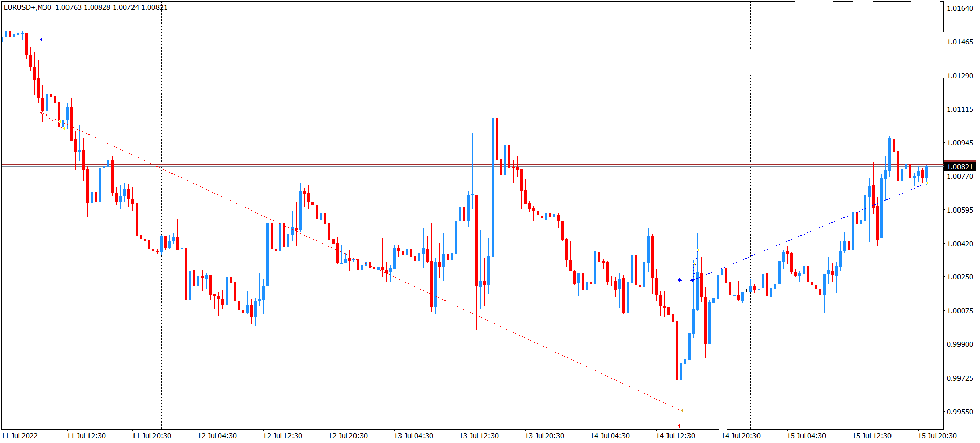Click the 11 Jul 12:30 time label
The image size is (980, 443).
tap(86, 436)
